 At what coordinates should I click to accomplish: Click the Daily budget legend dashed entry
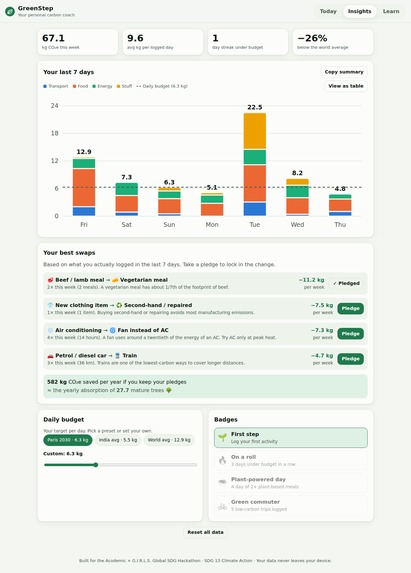coord(162,86)
